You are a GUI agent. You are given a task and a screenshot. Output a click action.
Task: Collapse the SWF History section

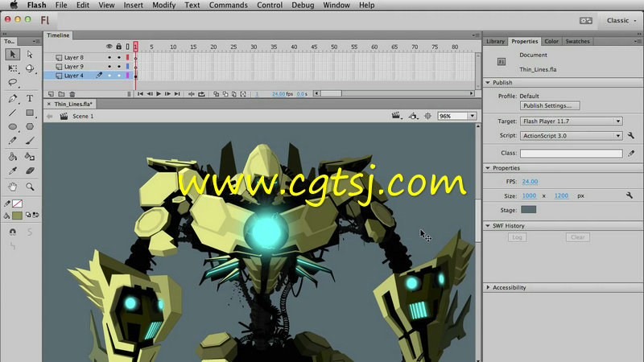click(488, 226)
